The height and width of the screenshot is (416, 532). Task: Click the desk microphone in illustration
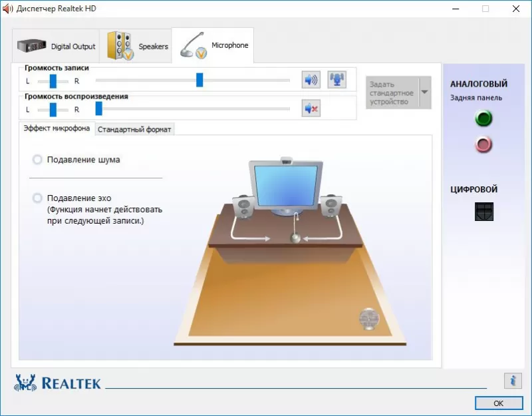pos(296,228)
